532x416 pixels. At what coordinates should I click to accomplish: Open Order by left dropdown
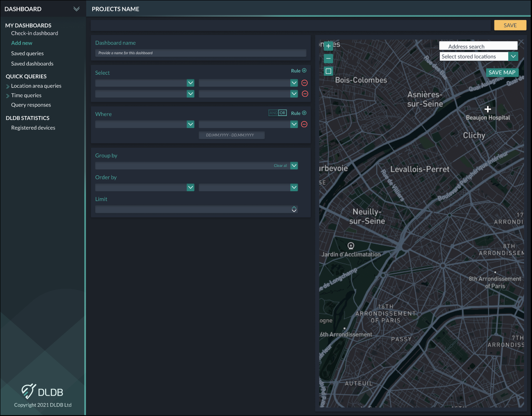click(x=190, y=187)
